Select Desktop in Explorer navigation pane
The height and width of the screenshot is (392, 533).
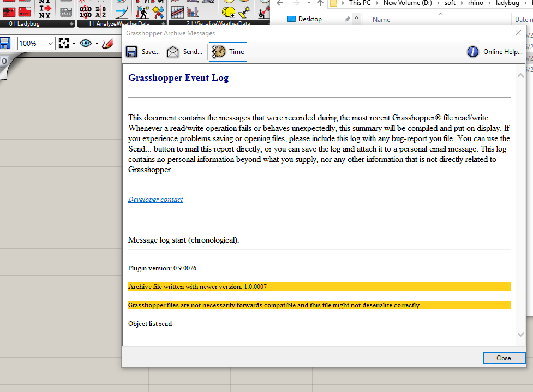coord(310,19)
